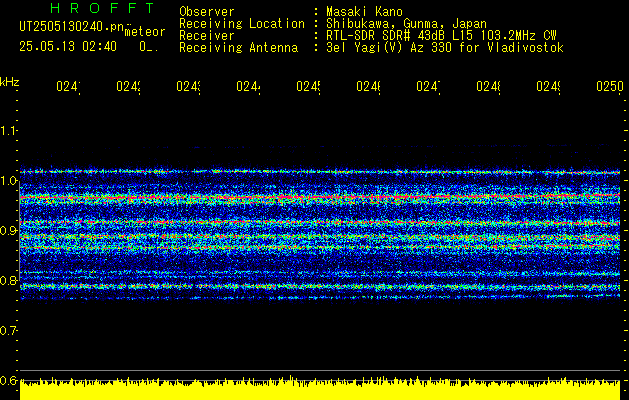This screenshot has height=400, width=629.
Task: Select the Receiving Location label
Action: click(x=242, y=24)
